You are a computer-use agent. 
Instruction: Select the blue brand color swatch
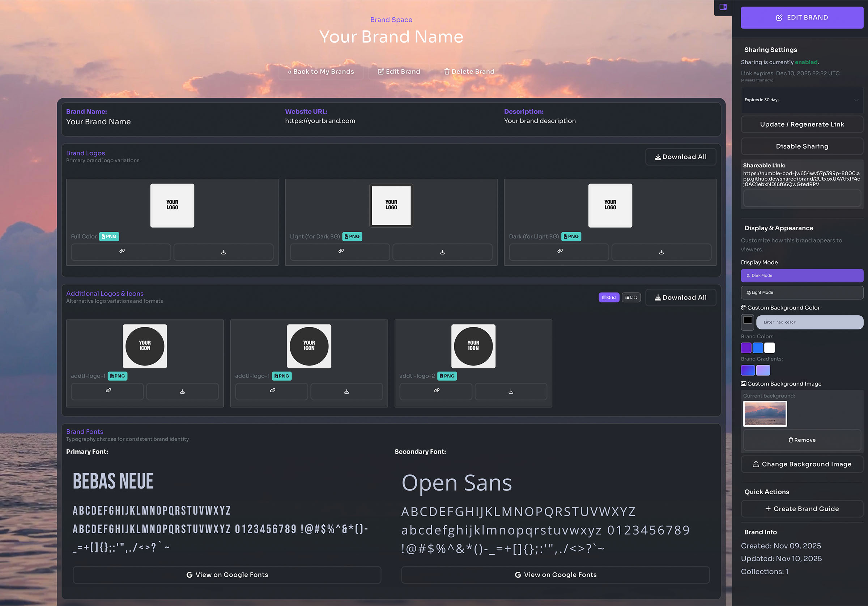tap(758, 347)
